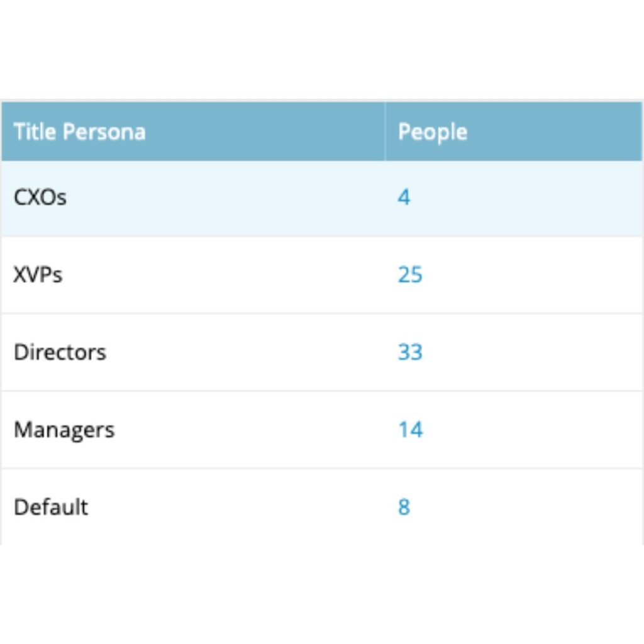Click the Default persona label
The height and width of the screenshot is (644, 644).
point(50,507)
